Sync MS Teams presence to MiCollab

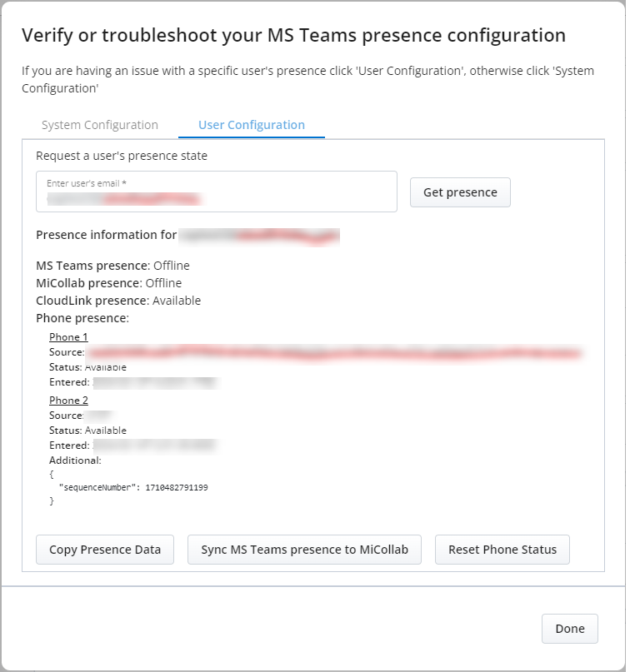point(304,550)
